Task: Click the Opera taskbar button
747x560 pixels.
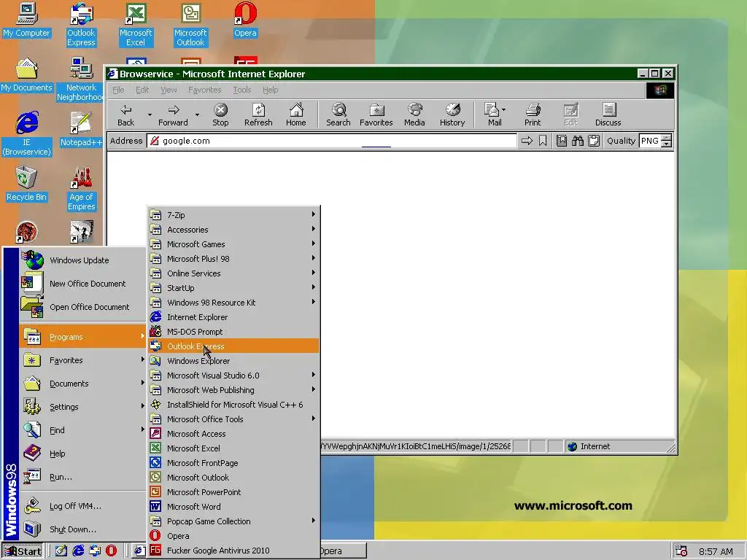Action: [344, 551]
